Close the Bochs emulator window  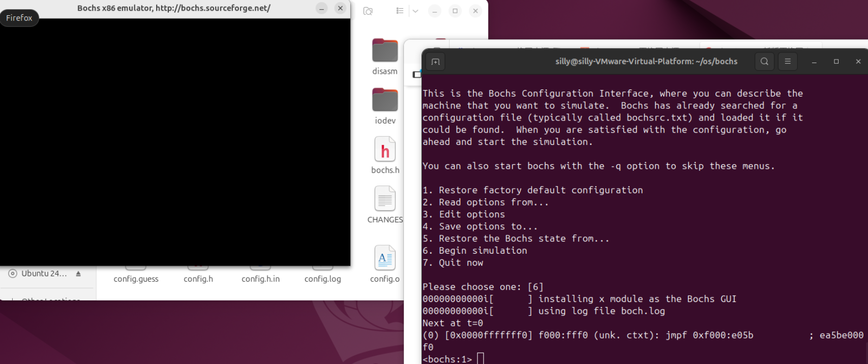340,8
